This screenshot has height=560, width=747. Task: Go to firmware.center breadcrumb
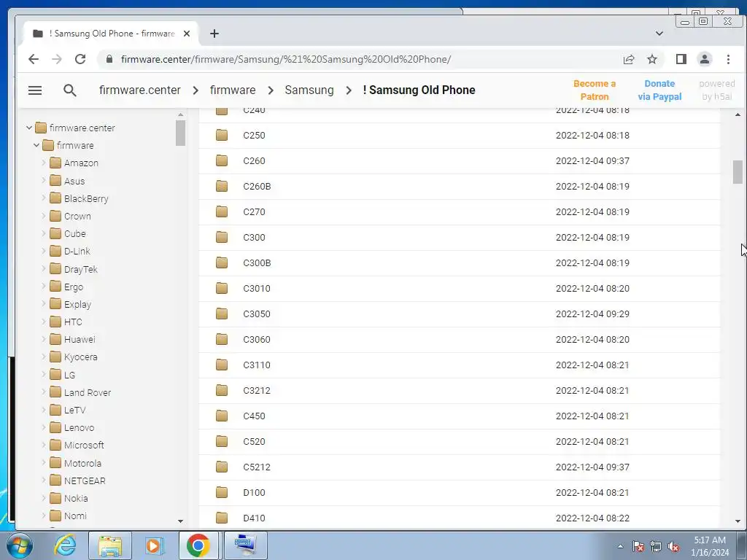tap(139, 90)
